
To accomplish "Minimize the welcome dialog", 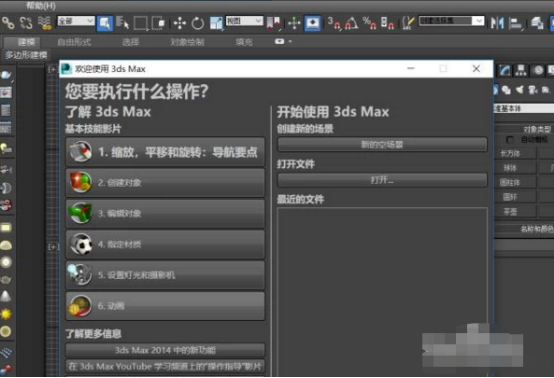I will [x=411, y=69].
